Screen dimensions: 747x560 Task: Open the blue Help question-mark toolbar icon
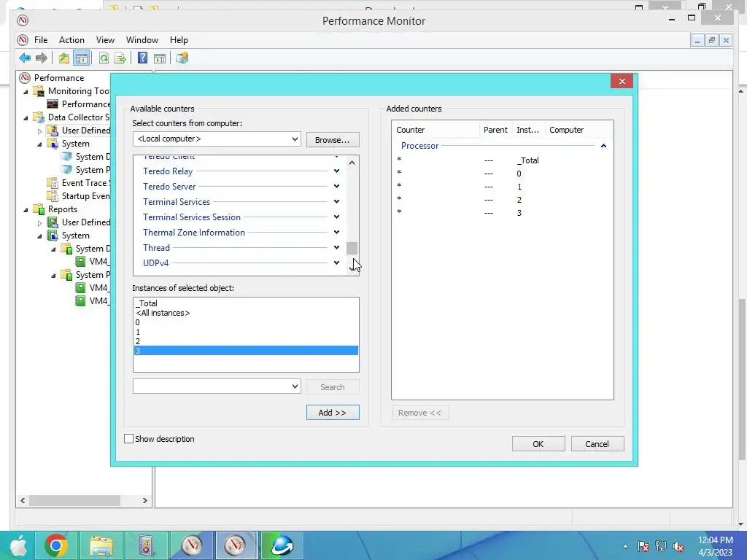point(142,58)
